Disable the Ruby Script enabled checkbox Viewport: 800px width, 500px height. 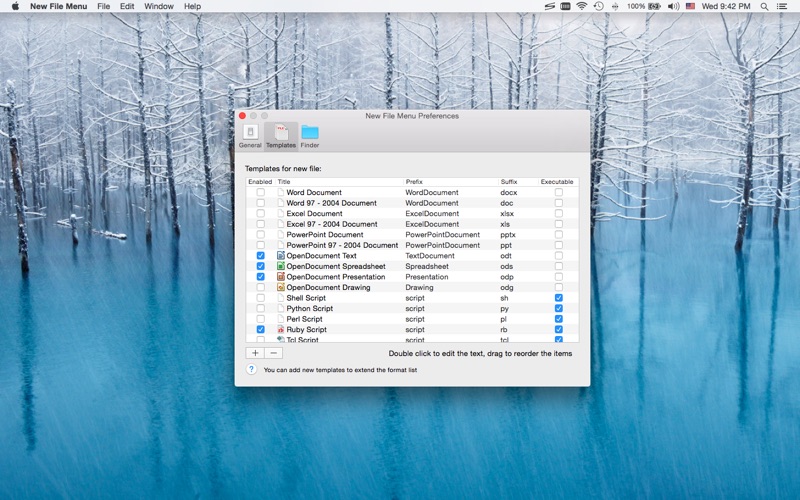click(x=260, y=330)
